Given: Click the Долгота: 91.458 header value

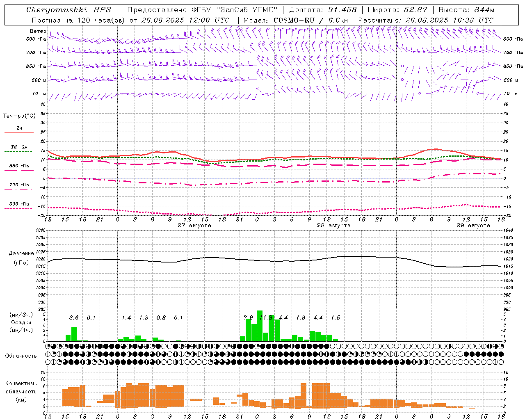Looking at the screenshot, I should coord(323,10).
